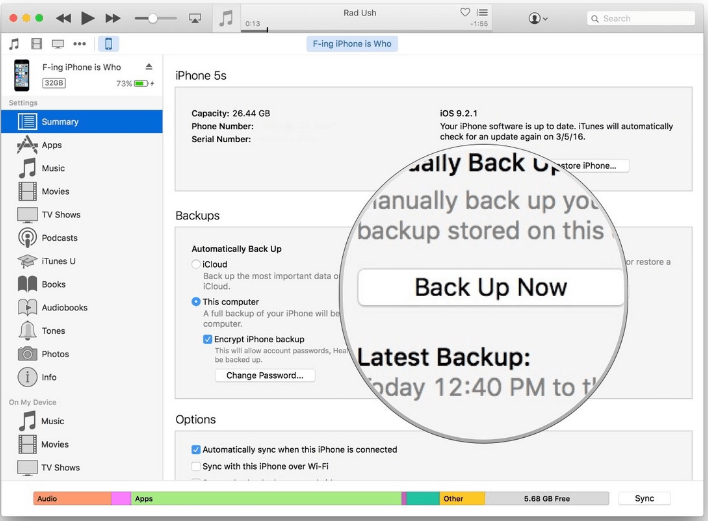Image resolution: width=708 pixels, height=521 pixels.
Task: Select Podcasts in Settings sidebar
Action: [58, 238]
